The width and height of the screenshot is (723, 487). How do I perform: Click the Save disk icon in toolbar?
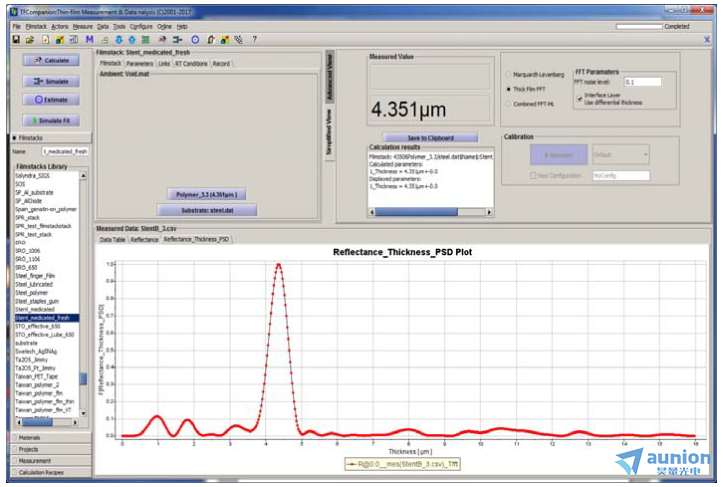[16, 40]
